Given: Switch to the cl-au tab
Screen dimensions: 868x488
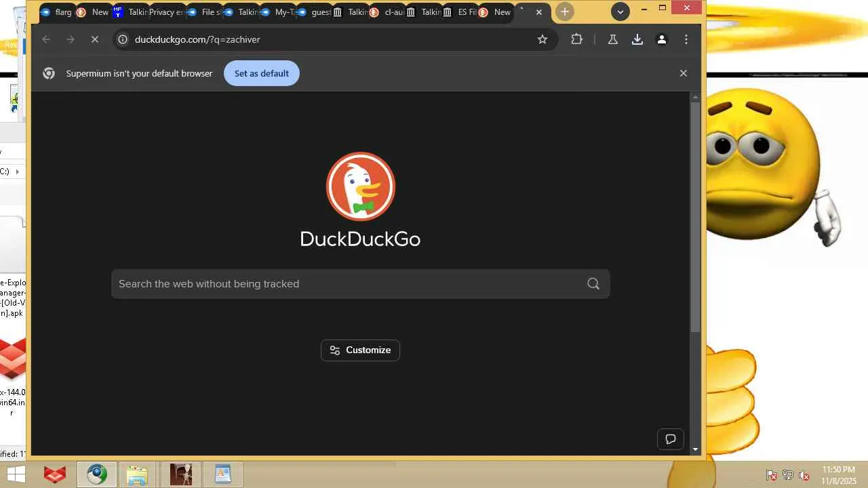Looking at the screenshot, I should pyautogui.click(x=387, y=12).
